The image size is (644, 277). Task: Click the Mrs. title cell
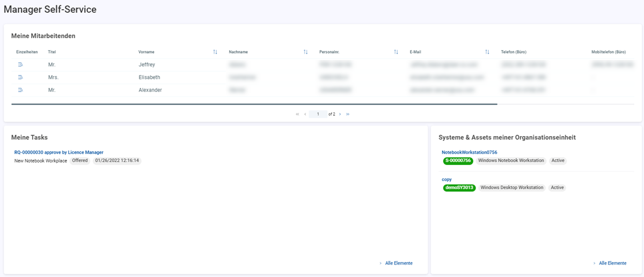coord(53,77)
